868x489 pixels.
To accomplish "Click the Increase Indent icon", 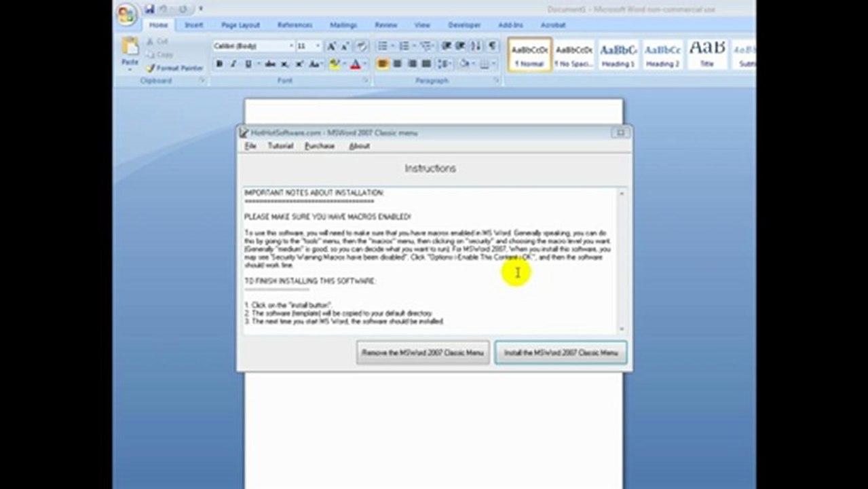I will (461, 46).
